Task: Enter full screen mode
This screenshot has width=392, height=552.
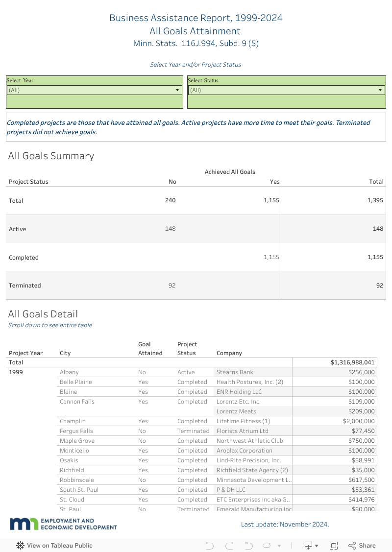Action: [334, 545]
